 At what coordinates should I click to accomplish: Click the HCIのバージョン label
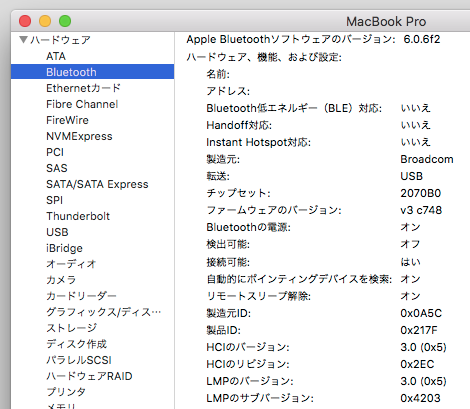click(248, 347)
